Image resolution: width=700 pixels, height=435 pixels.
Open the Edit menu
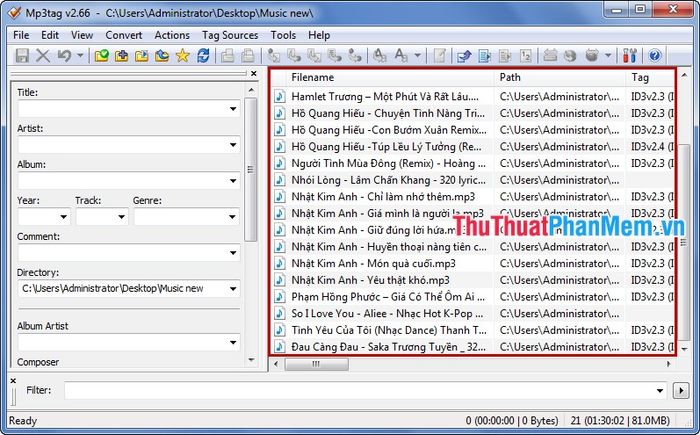(x=50, y=35)
